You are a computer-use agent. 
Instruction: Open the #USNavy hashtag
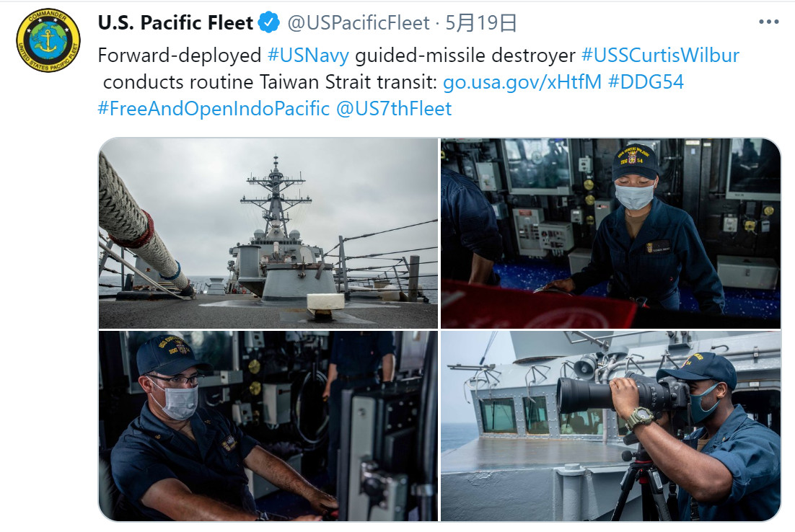click(308, 56)
